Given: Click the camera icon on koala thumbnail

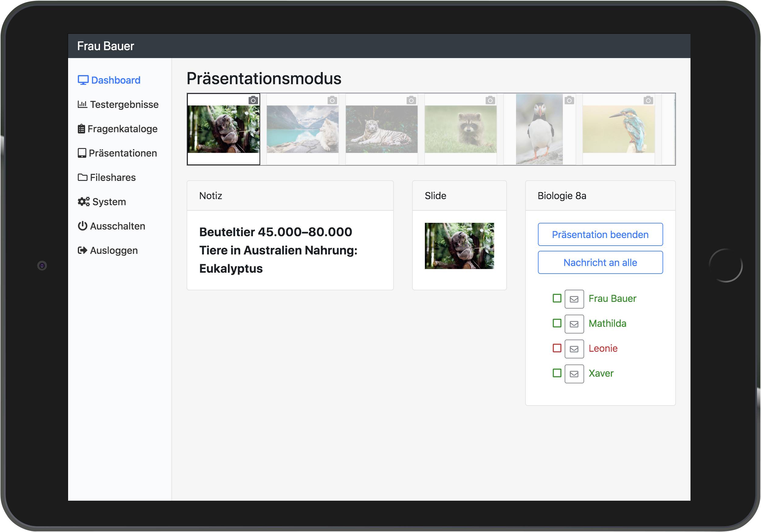Looking at the screenshot, I should coord(253,100).
